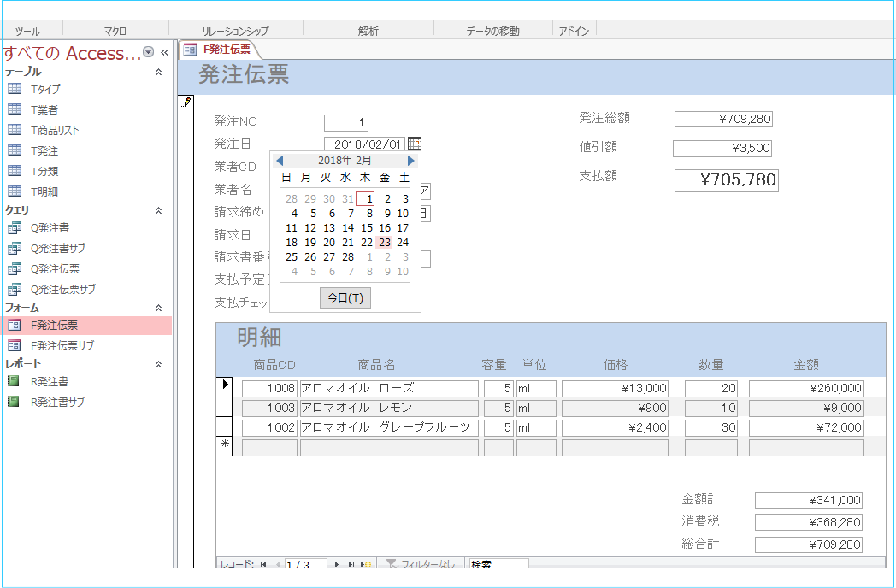Go to previous month in calendar popup
Image resolution: width=896 pixels, height=588 pixels.
pos(280,161)
